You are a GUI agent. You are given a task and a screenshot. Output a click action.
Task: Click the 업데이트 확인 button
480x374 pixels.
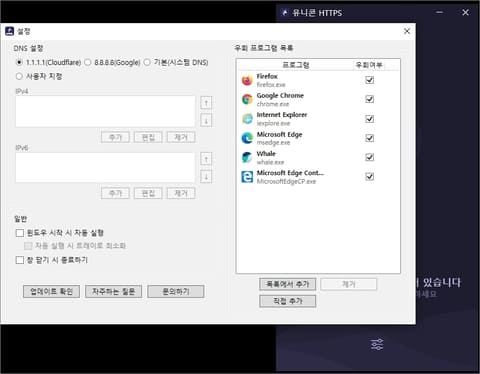click(51, 291)
